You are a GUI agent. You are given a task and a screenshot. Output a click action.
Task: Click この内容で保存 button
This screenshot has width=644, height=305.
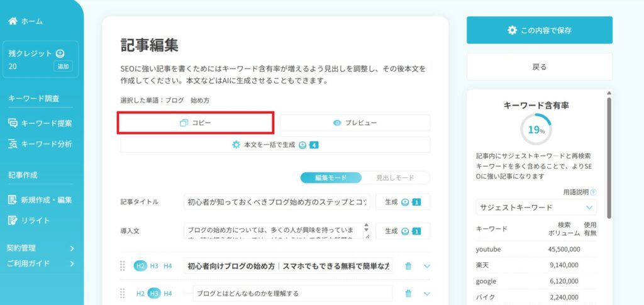coord(539,30)
